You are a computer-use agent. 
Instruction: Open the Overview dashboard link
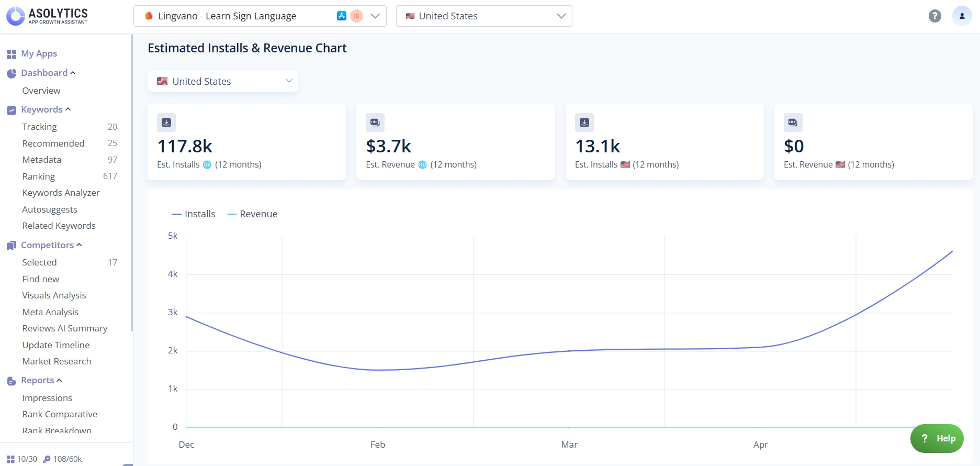tap(41, 91)
